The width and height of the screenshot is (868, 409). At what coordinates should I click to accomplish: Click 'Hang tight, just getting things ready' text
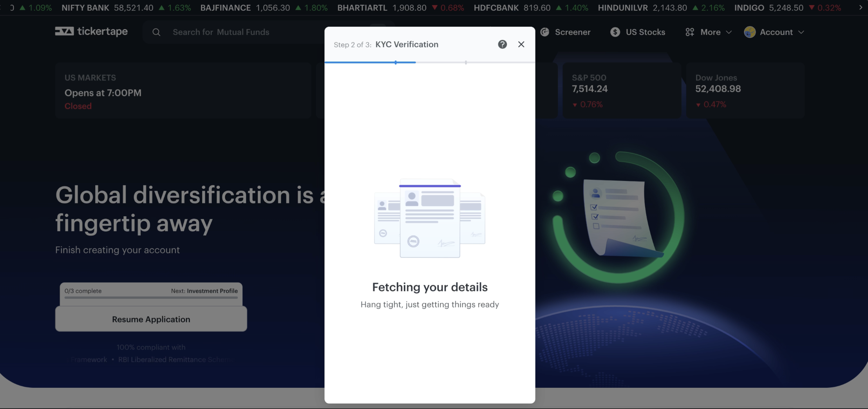(x=430, y=304)
